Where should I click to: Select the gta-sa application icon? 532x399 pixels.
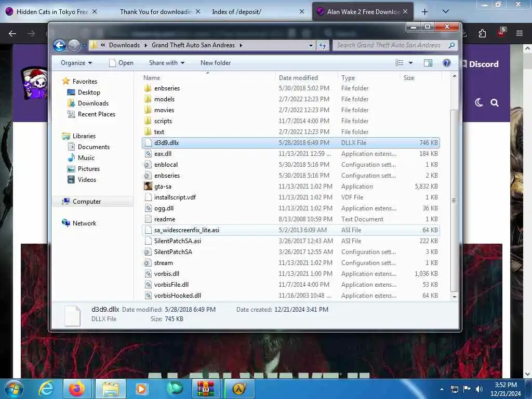pyautogui.click(x=148, y=187)
